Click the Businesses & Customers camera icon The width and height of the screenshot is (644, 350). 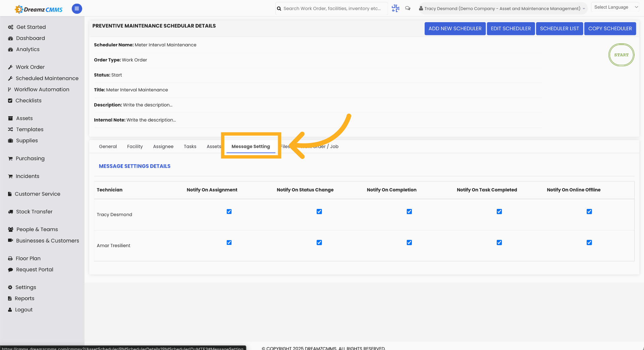pos(10,240)
